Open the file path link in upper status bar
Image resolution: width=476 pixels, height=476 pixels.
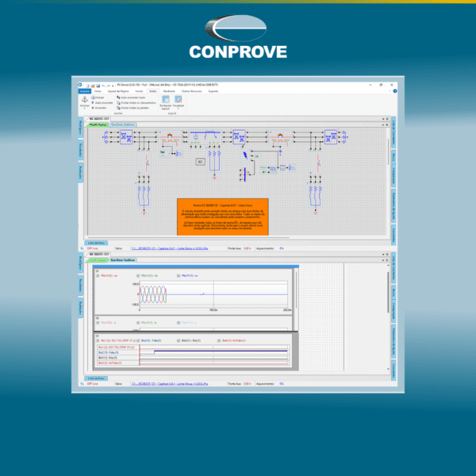click(x=170, y=248)
